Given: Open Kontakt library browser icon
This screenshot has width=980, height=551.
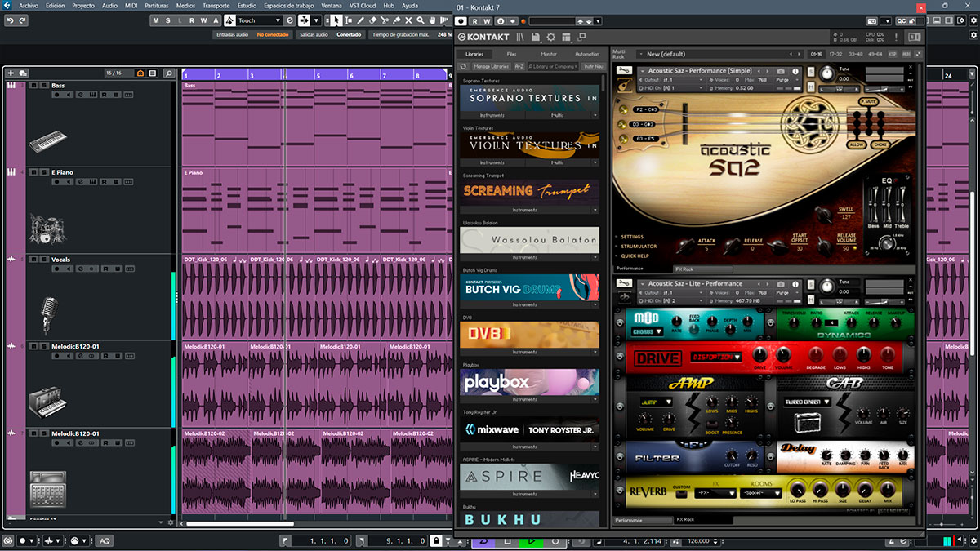Looking at the screenshot, I should point(520,37).
